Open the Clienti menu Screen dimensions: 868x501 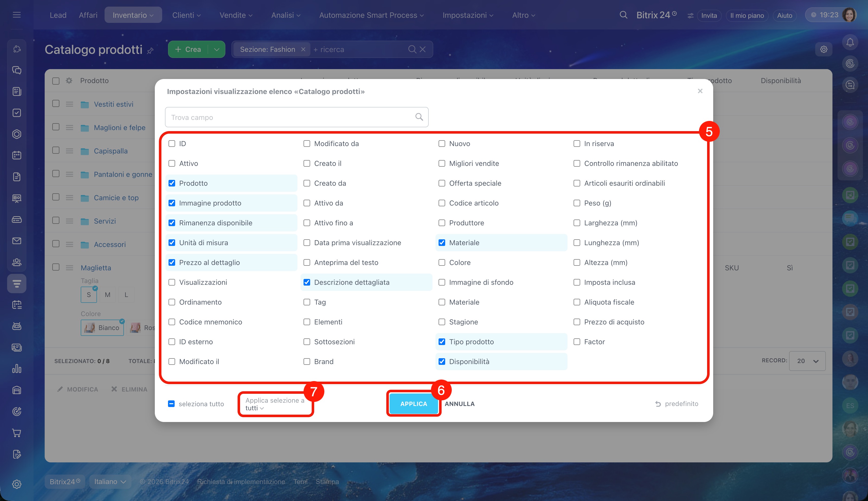click(186, 15)
